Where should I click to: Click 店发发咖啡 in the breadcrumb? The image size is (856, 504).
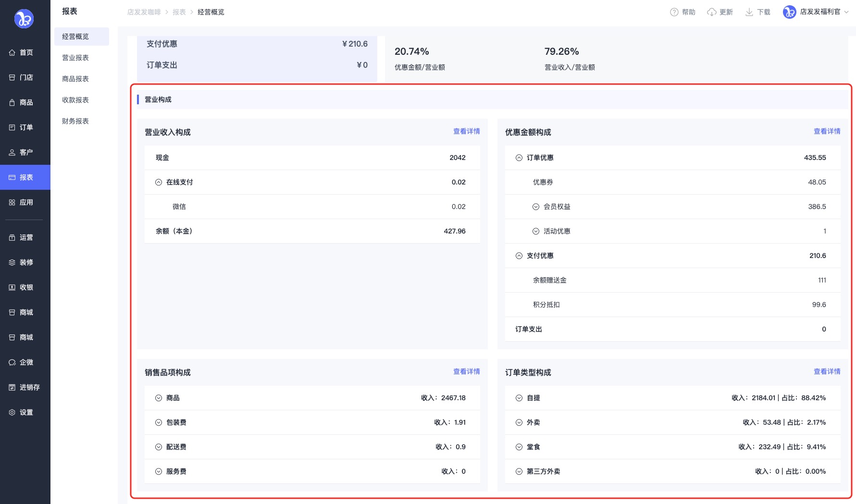pos(144,12)
